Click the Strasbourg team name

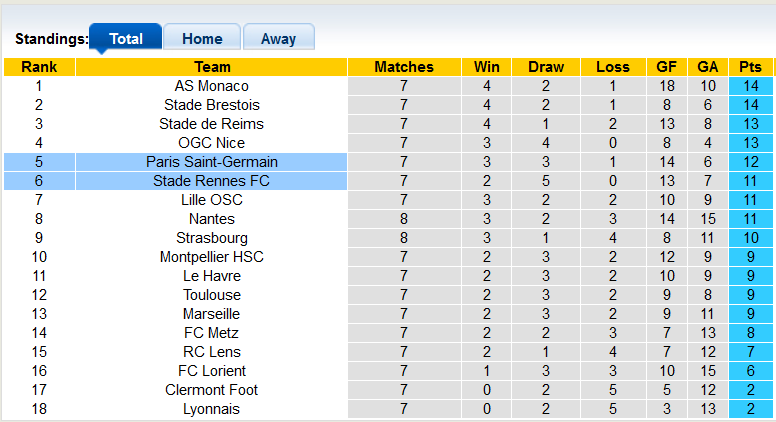point(212,238)
